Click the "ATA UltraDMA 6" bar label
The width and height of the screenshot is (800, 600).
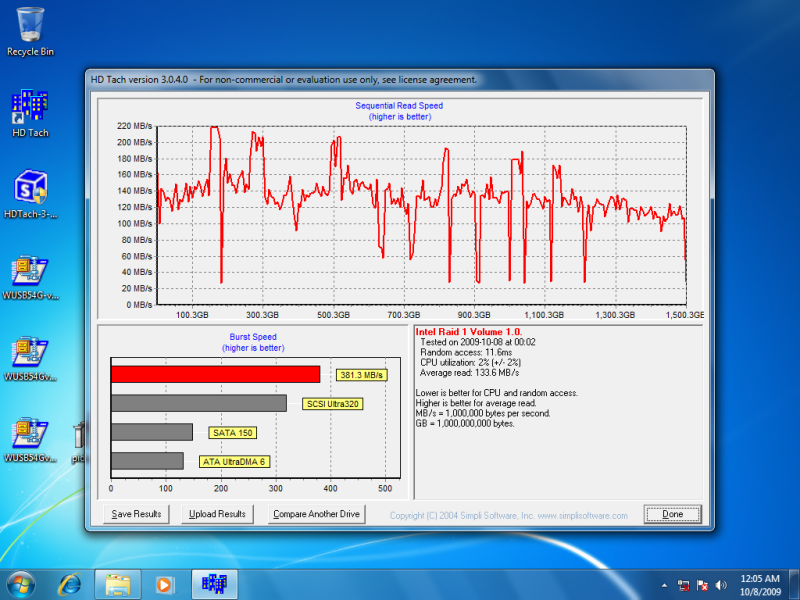pyautogui.click(x=234, y=462)
